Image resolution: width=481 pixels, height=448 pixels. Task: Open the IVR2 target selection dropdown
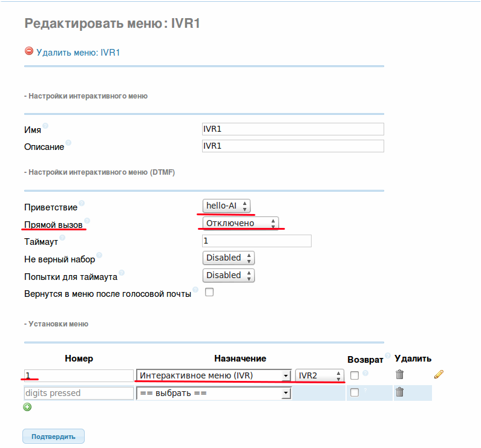point(319,375)
